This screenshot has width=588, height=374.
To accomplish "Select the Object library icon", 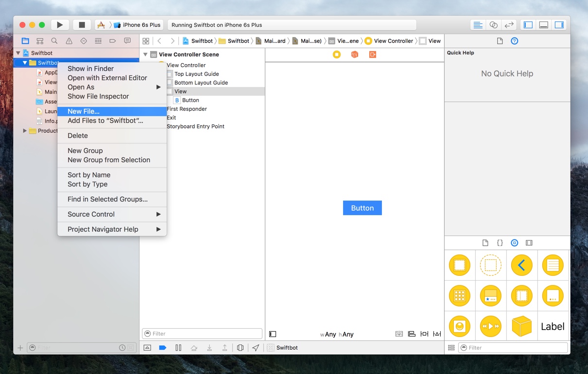I will (514, 243).
